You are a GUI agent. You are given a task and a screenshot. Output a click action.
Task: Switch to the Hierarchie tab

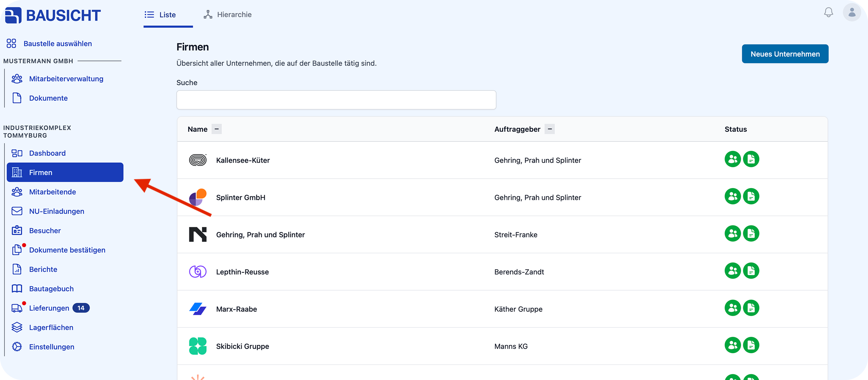pos(228,14)
